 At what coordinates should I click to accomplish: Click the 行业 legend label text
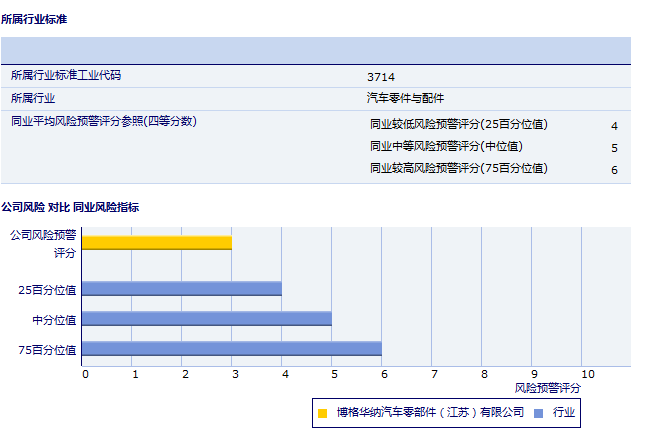564,412
